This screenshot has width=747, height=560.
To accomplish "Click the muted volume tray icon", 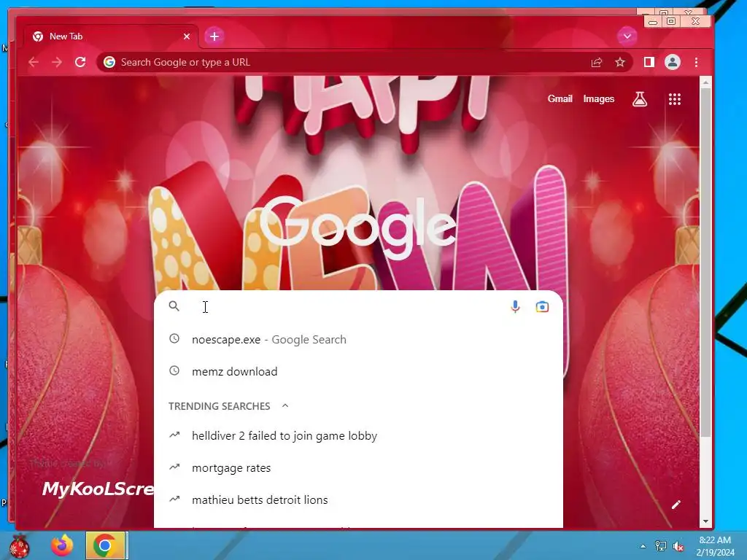I will pos(678,546).
